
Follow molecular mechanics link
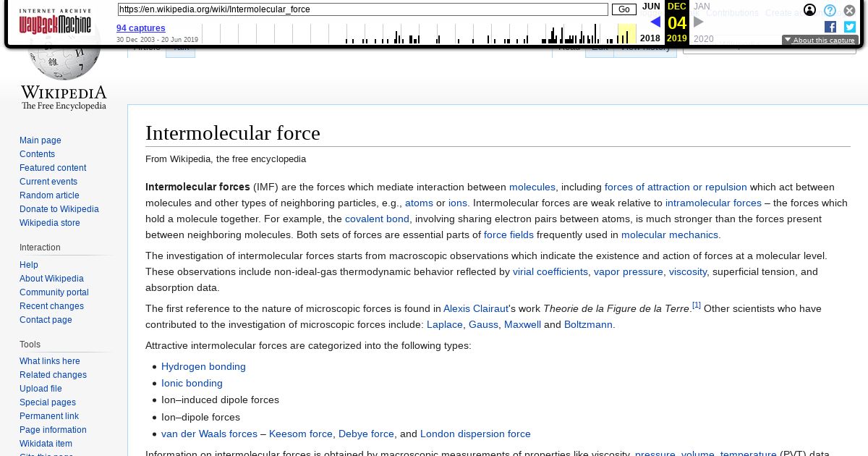pyautogui.click(x=670, y=235)
